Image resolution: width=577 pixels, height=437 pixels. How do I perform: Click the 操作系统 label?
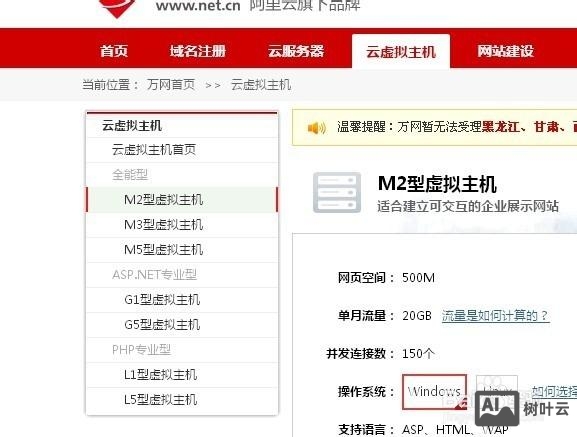361,392
